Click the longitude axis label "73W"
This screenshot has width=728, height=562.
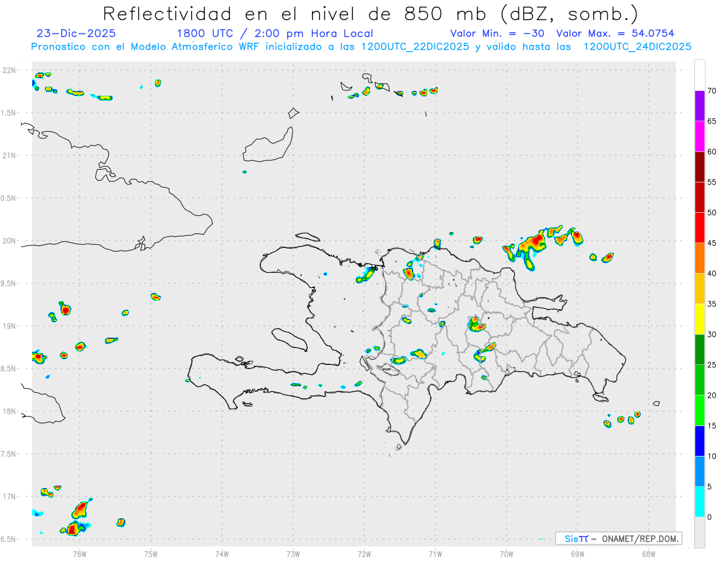click(293, 554)
